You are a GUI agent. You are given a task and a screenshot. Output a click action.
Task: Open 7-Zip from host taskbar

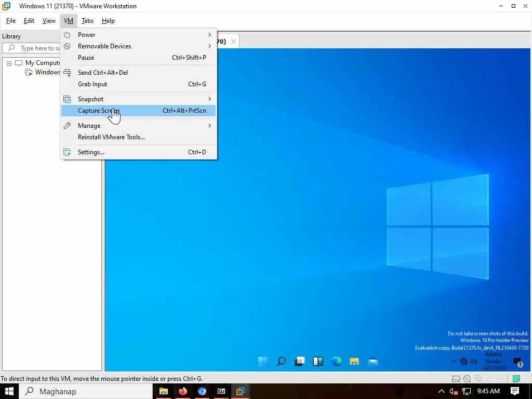(221, 392)
